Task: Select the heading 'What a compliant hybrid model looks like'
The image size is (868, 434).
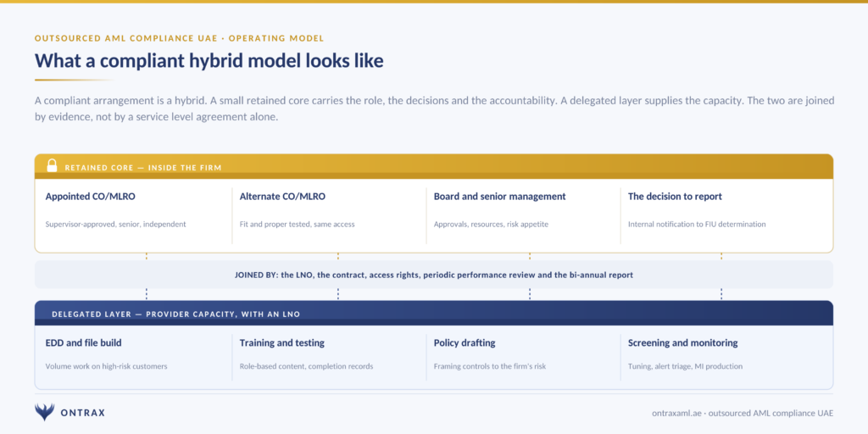Action: point(209,61)
